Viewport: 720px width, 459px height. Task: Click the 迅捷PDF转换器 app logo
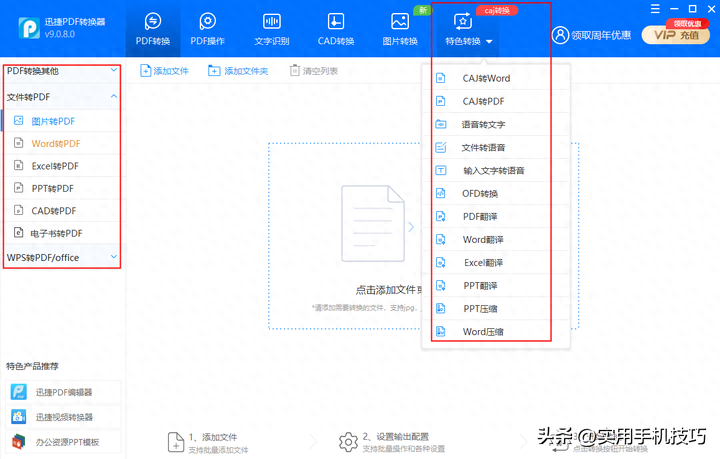tap(29, 28)
